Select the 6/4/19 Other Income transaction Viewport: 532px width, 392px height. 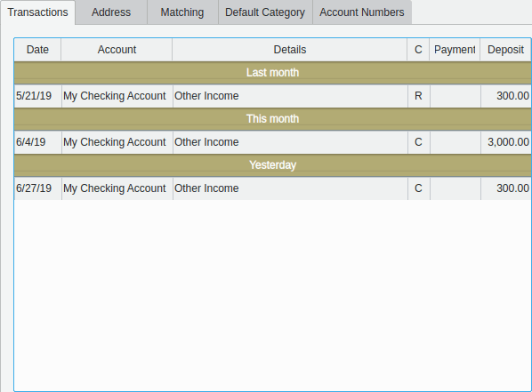pos(272,142)
